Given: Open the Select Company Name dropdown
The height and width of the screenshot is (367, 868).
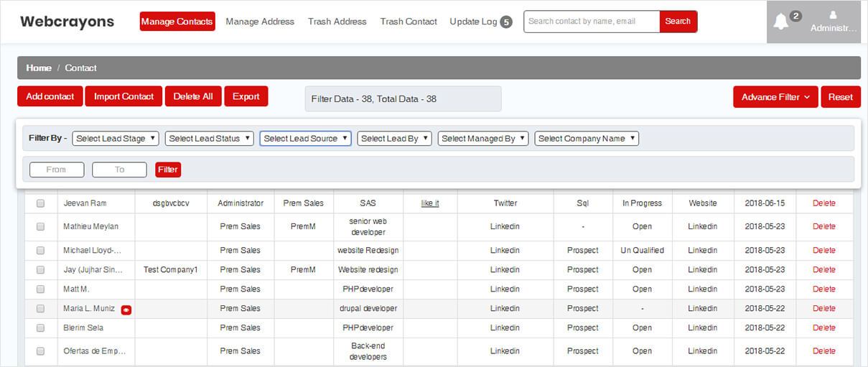Looking at the screenshot, I should click(586, 139).
